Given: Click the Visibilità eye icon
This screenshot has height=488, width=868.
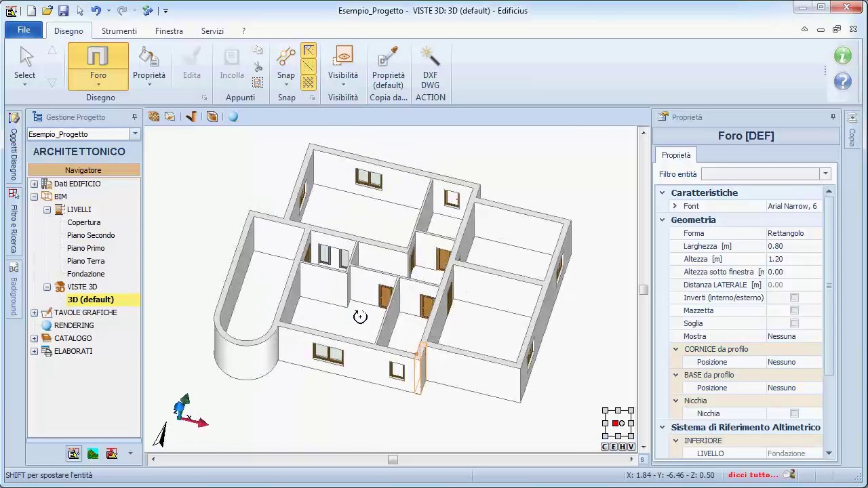Looking at the screenshot, I should (343, 57).
